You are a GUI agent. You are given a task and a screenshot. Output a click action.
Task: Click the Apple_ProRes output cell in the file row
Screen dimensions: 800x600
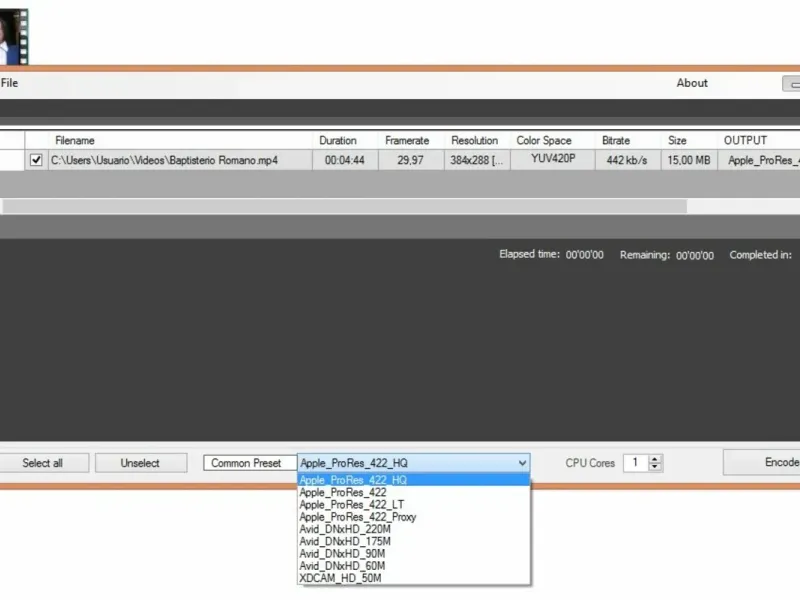coord(759,160)
